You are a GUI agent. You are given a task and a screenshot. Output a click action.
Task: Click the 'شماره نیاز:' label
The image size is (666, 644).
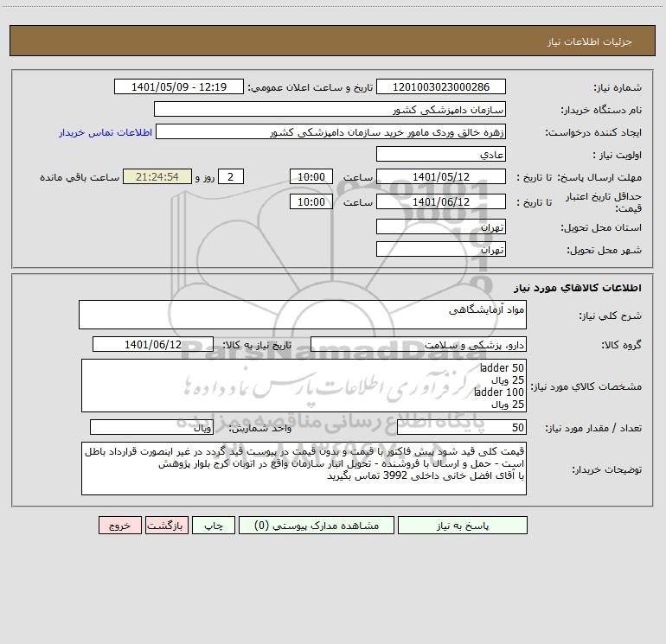[x=618, y=87]
